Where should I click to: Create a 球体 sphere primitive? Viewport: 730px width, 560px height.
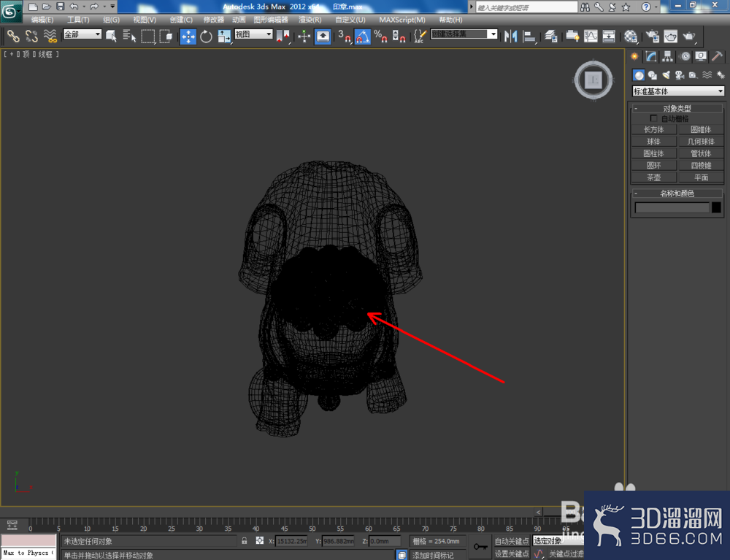[x=653, y=142]
